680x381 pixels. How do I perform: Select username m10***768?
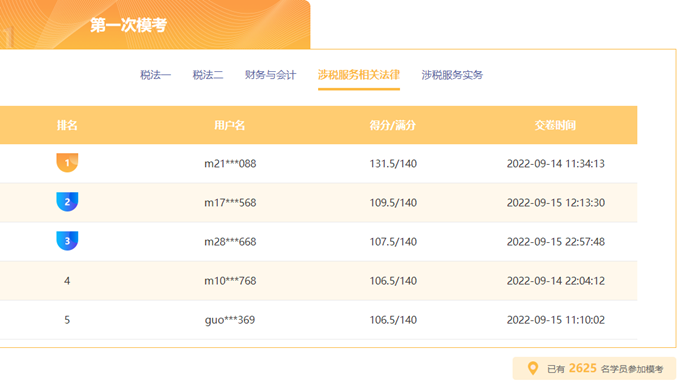pos(230,281)
